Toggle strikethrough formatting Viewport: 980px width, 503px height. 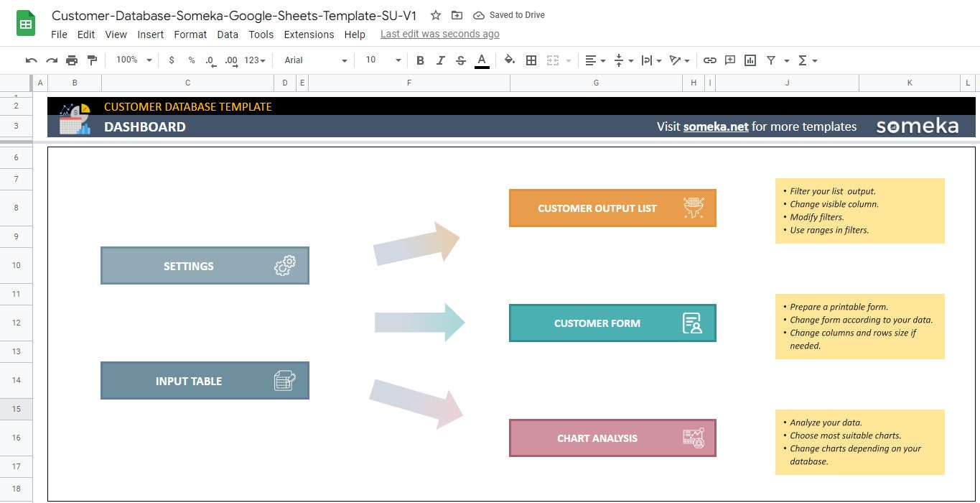tap(461, 60)
